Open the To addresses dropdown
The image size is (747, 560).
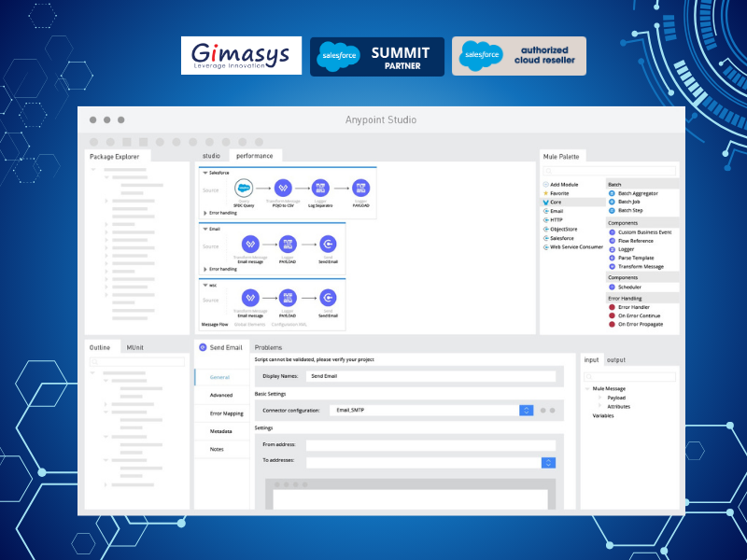548,462
